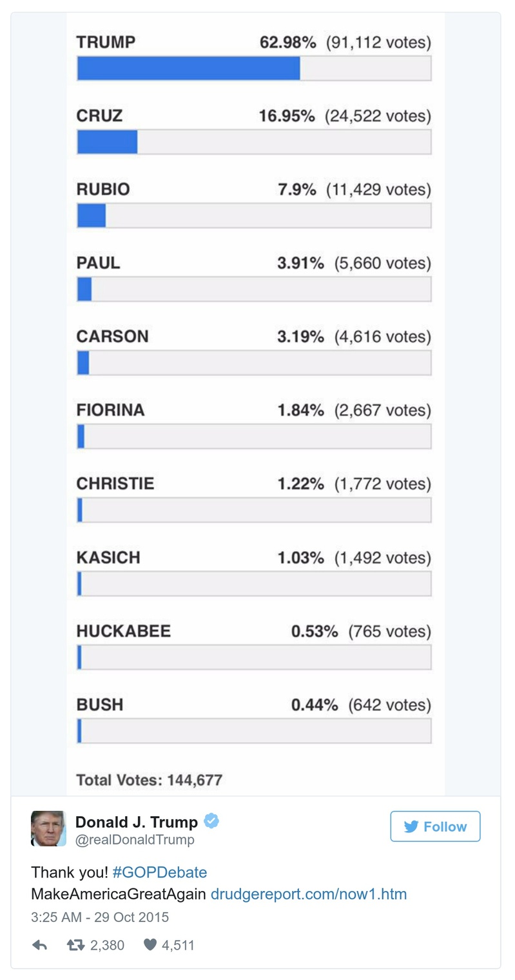Click the blue verified badge
This screenshot has width=515, height=980.
tap(211, 821)
